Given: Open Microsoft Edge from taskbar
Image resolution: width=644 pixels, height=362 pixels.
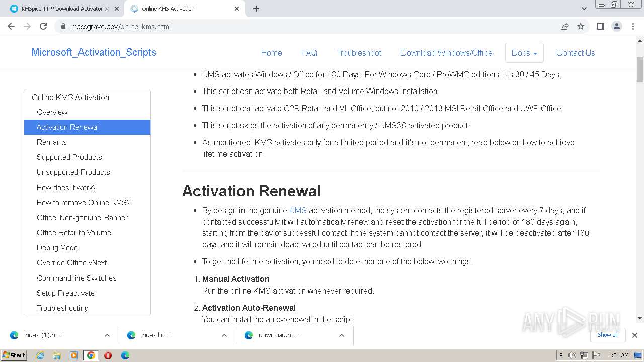Looking at the screenshot, I should click(125, 355).
